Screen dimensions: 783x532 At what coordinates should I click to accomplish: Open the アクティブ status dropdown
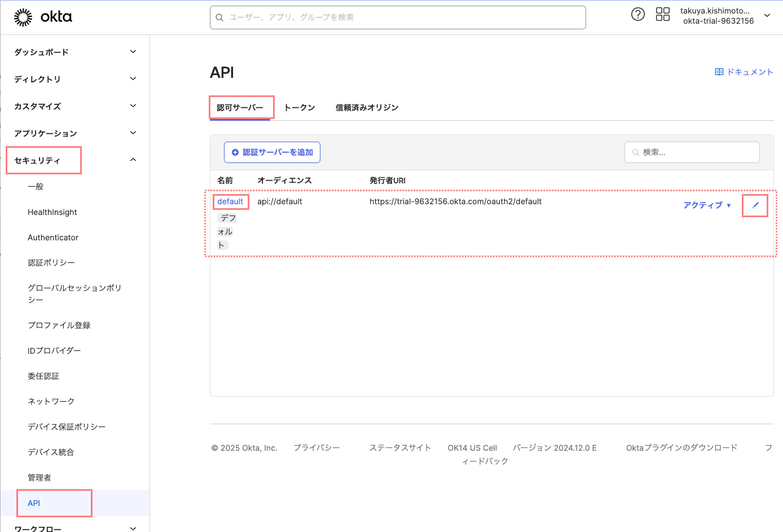tap(707, 205)
